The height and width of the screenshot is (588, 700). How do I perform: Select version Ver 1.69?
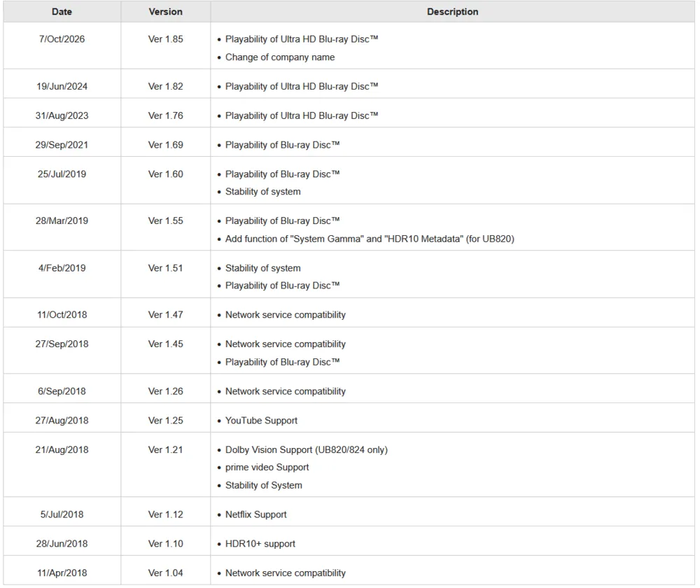coord(166,145)
